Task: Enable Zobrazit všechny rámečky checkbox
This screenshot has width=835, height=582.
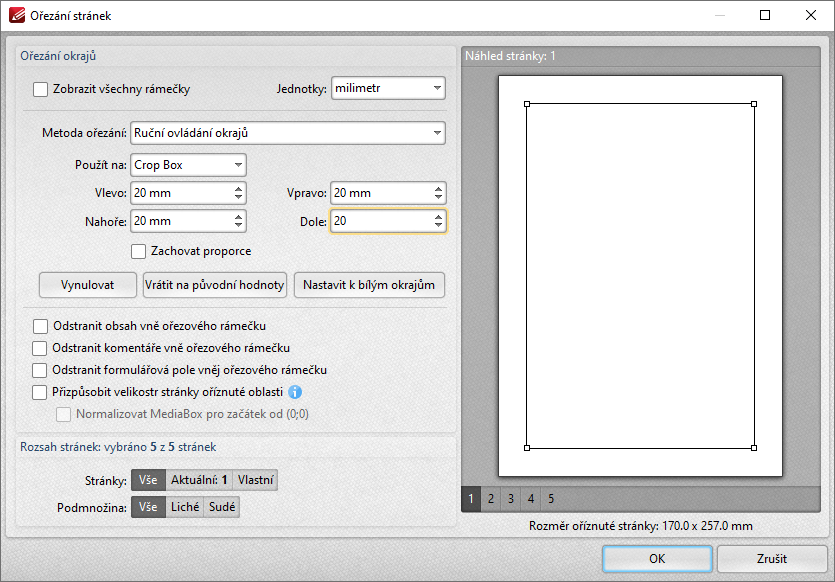Action: click(40, 89)
